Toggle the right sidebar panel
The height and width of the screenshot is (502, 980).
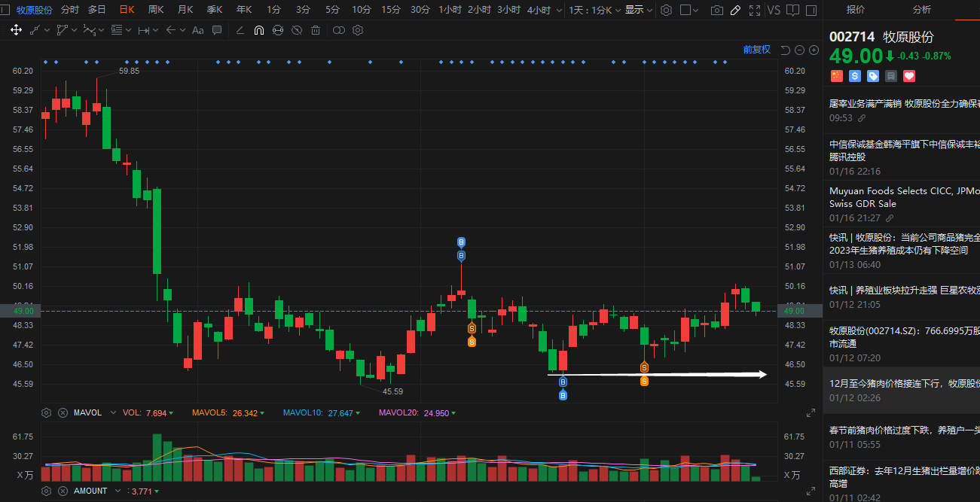[811, 10]
